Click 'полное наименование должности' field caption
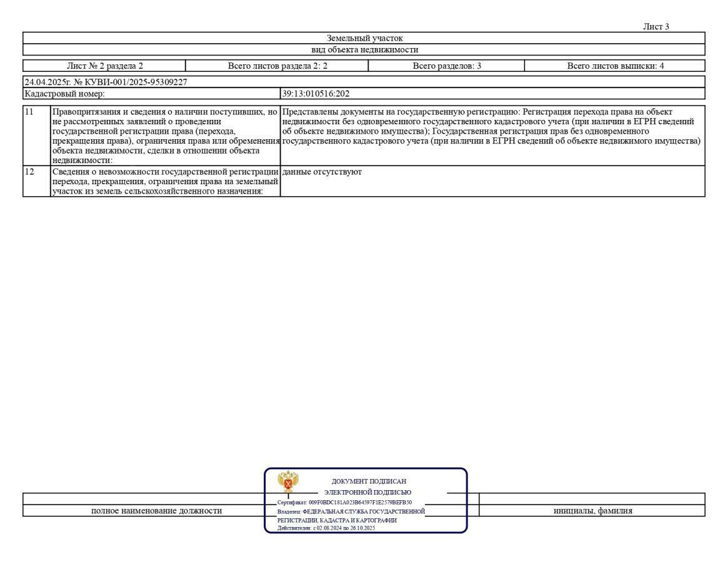The height and width of the screenshot is (562, 728). pyautogui.click(x=156, y=511)
